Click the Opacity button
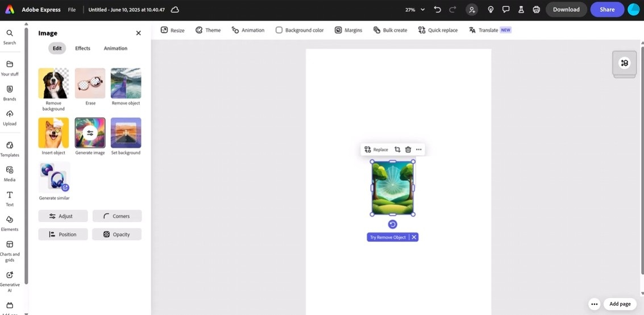 [x=117, y=234]
